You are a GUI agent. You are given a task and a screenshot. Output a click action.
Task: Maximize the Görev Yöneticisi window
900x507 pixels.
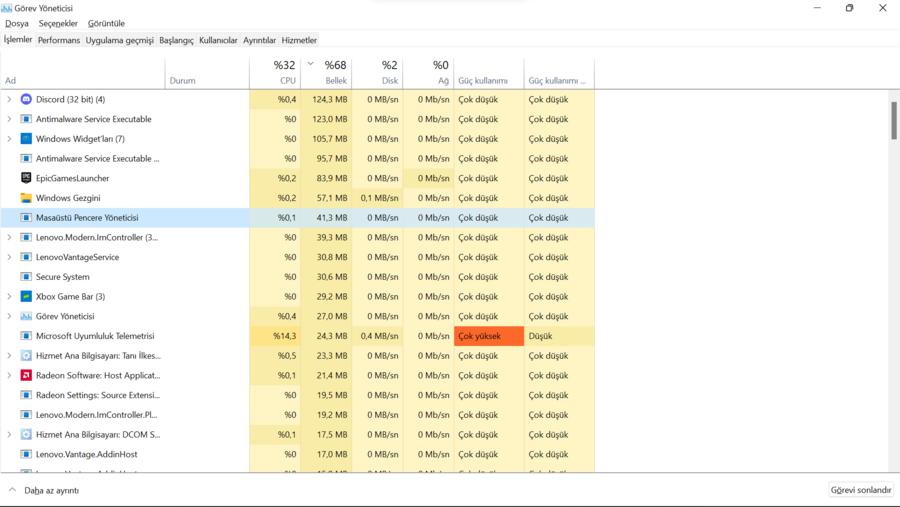tap(849, 8)
